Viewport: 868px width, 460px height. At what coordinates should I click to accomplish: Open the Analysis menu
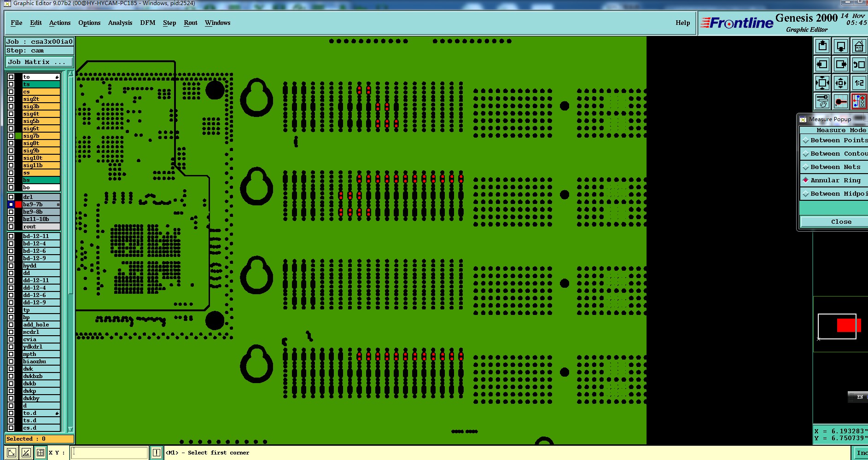pos(120,23)
